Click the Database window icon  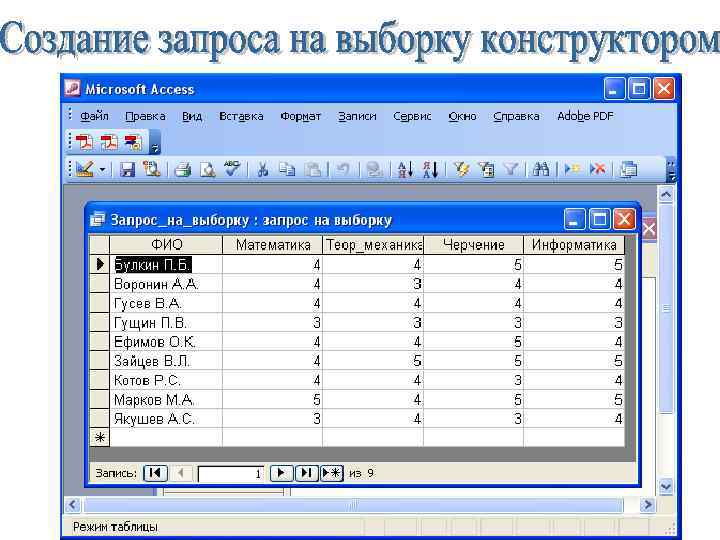tap(628, 169)
